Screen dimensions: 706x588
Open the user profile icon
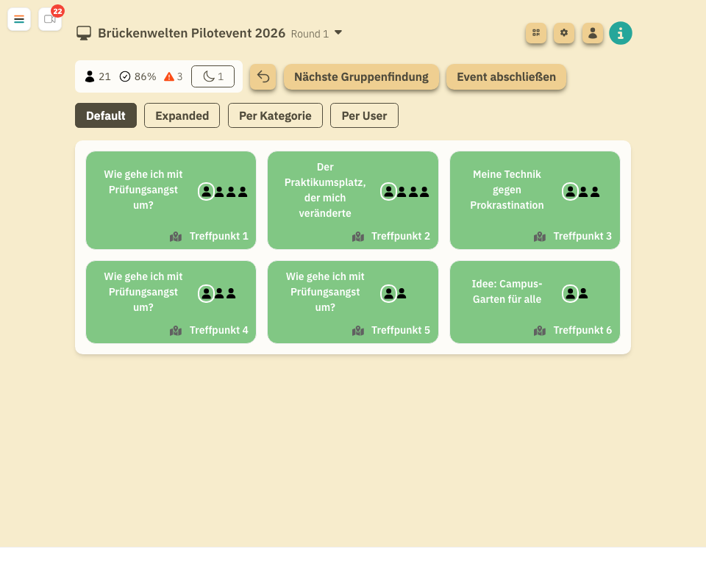[x=593, y=33]
